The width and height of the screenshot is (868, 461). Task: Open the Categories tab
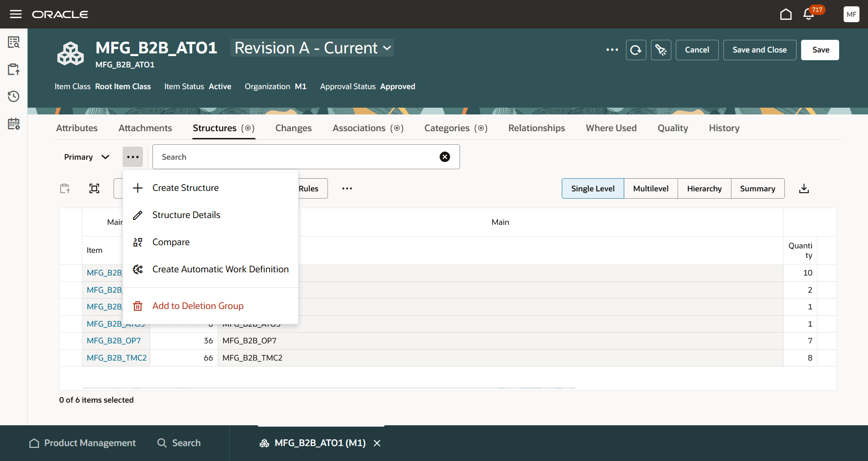(455, 128)
